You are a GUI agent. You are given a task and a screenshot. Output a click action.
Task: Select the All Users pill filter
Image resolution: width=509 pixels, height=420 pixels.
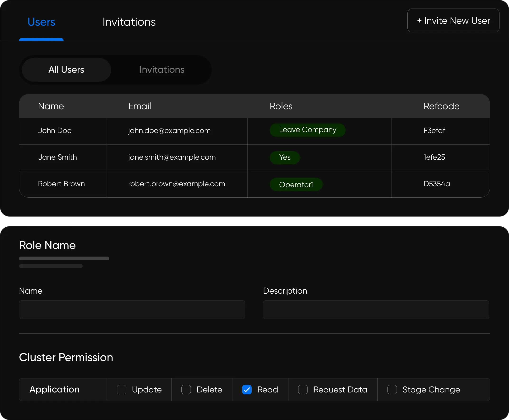[66, 70]
